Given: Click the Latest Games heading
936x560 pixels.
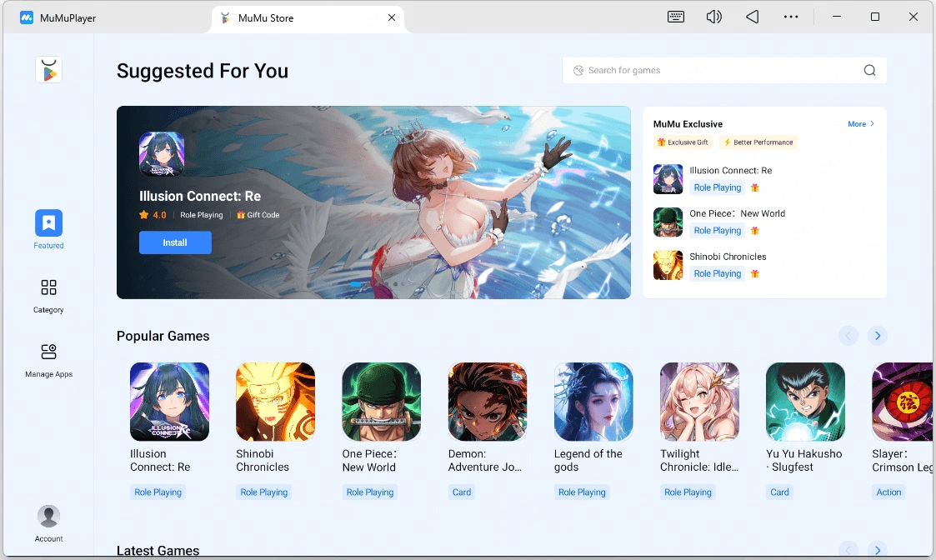Looking at the screenshot, I should tap(158, 551).
